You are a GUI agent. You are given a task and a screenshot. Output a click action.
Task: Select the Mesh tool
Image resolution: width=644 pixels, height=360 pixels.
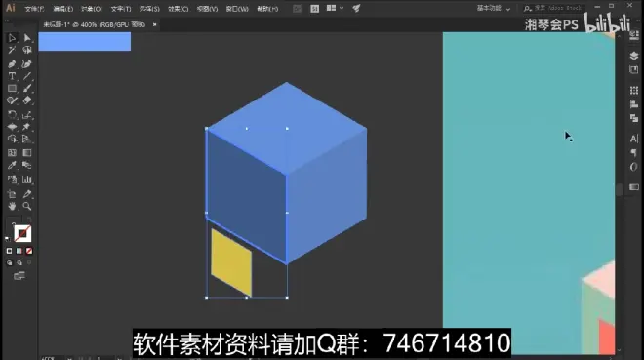click(x=12, y=153)
